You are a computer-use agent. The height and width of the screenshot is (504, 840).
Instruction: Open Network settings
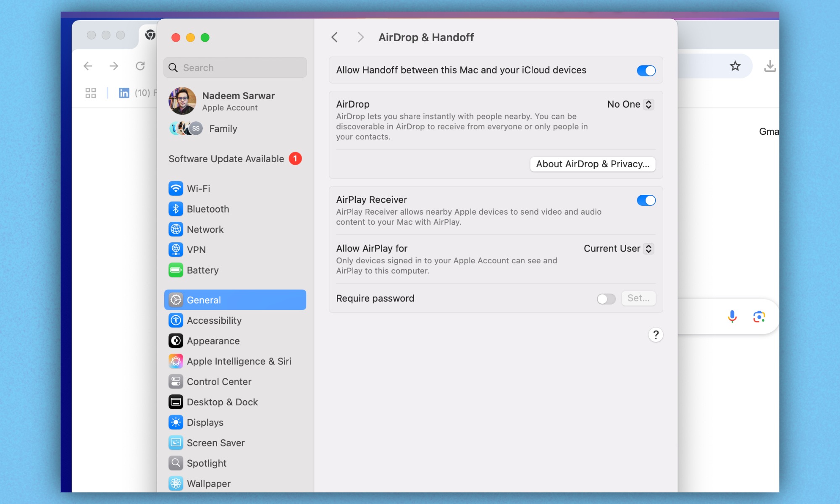pos(205,229)
